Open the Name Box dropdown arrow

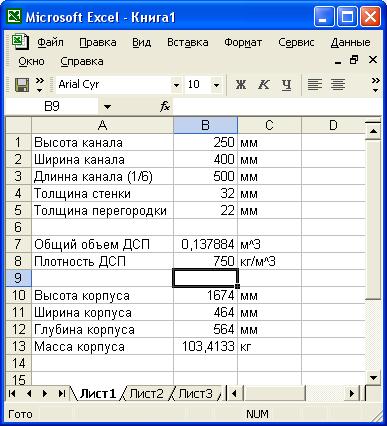107,107
